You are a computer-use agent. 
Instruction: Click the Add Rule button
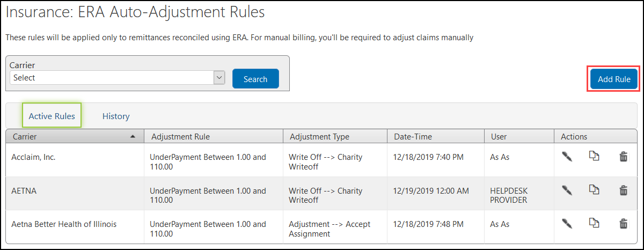tap(614, 79)
